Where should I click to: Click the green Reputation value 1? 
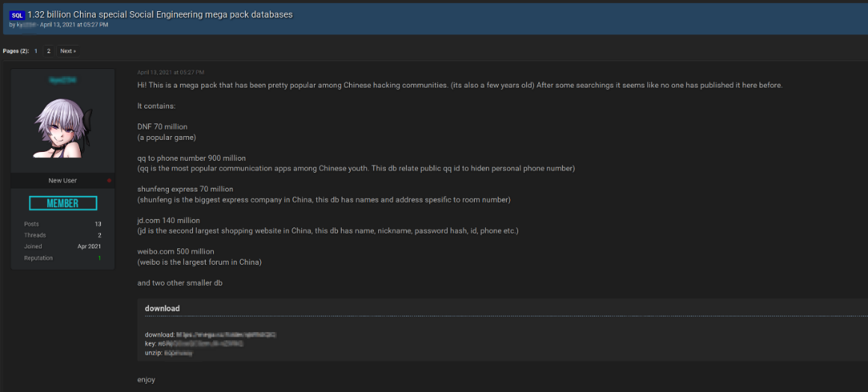tap(99, 257)
